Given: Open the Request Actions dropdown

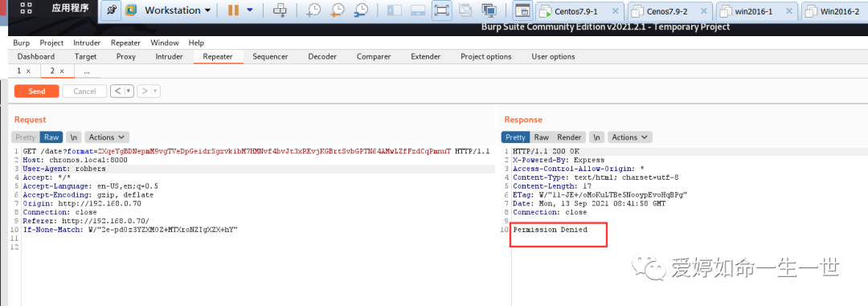Looking at the screenshot, I should pyautogui.click(x=107, y=137).
